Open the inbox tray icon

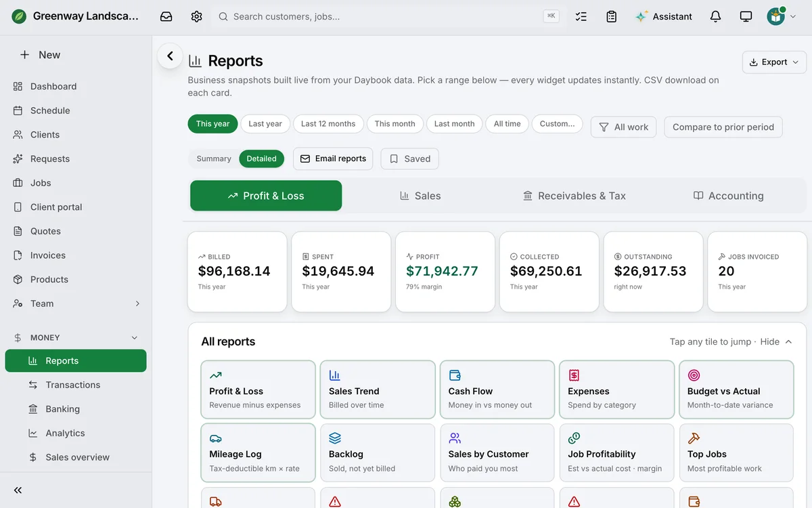(166, 16)
